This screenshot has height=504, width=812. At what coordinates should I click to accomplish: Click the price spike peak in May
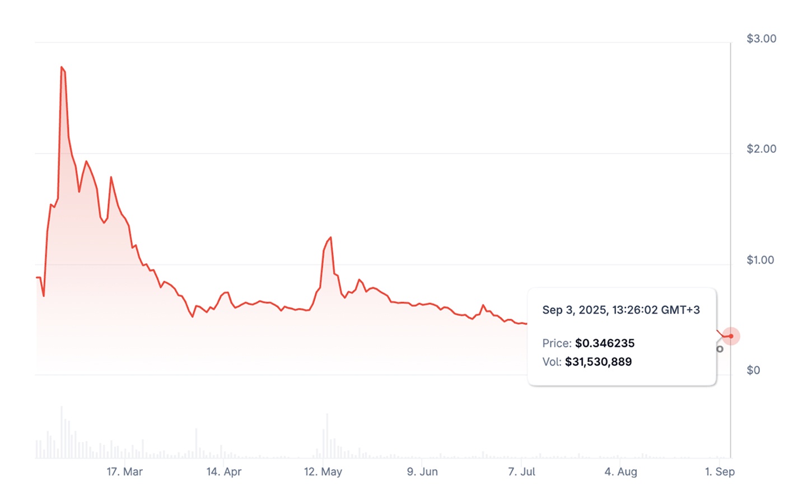pyautogui.click(x=330, y=237)
